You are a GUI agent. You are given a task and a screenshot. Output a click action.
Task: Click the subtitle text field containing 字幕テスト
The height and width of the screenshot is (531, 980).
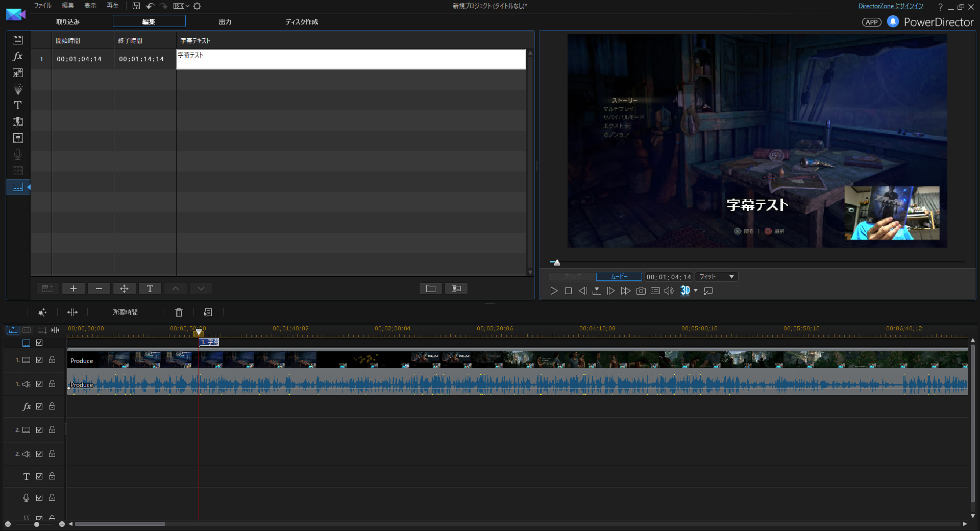click(351, 59)
